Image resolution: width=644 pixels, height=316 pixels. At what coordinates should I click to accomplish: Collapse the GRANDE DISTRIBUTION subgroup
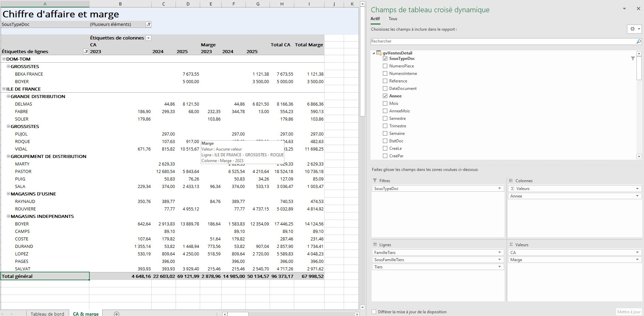pyautogui.click(x=9, y=96)
